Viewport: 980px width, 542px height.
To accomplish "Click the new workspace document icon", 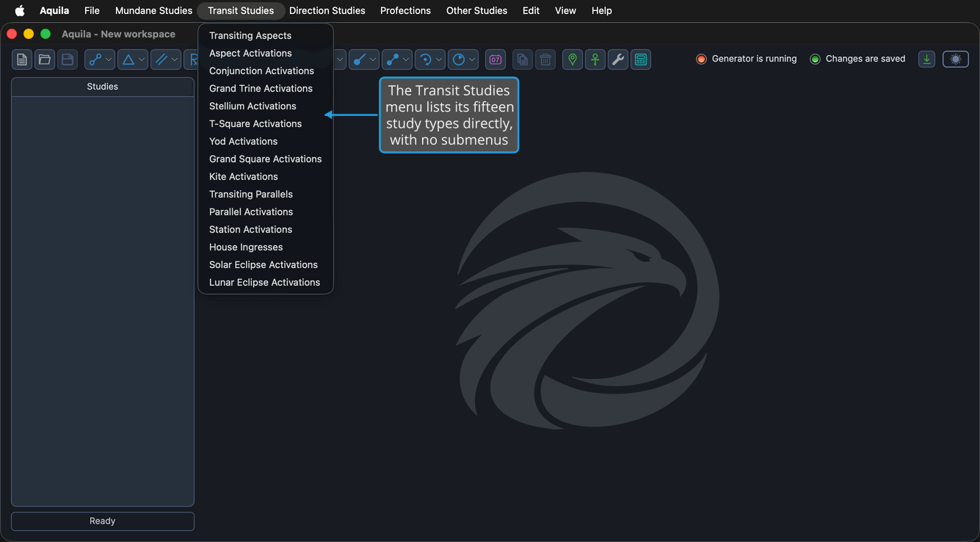I will point(22,59).
